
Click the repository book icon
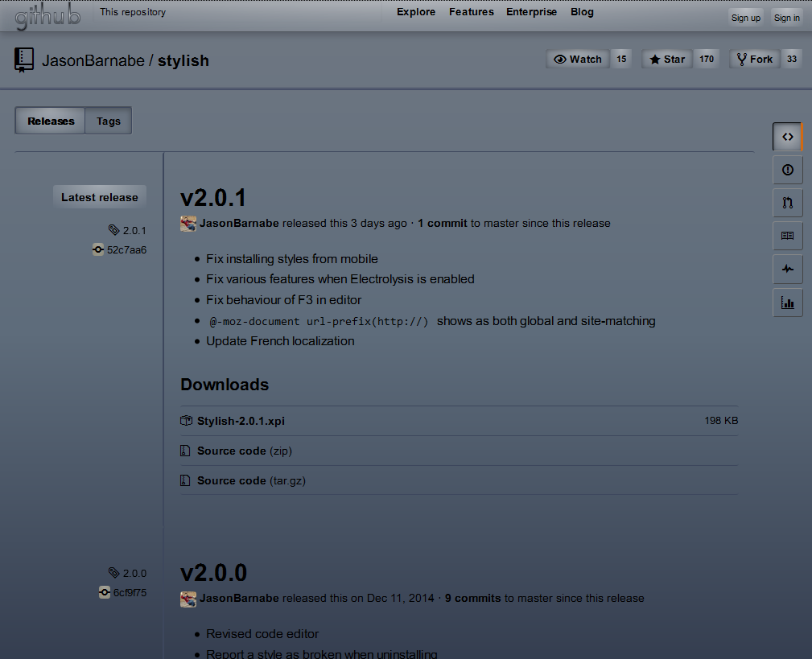pyautogui.click(x=24, y=60)
